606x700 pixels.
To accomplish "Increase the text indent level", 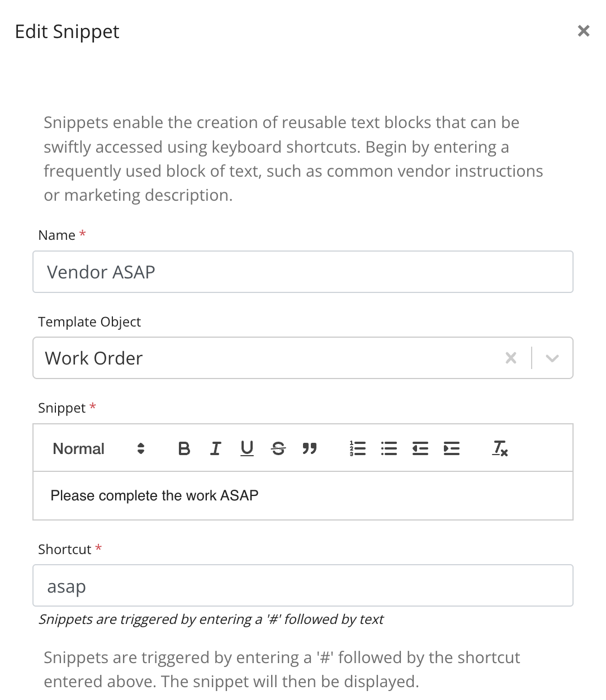I will [x=451, y=448].
